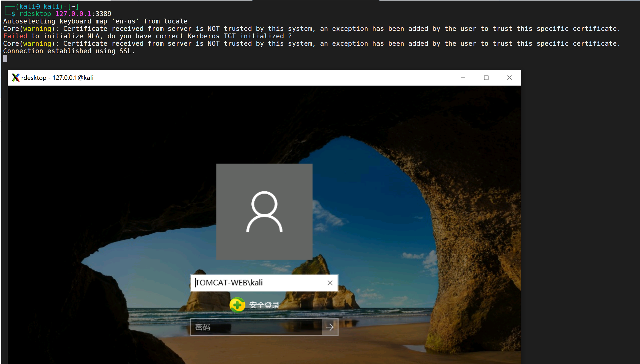Click the 'rdesktop' command text in terminal
The width and height of the screenshot is (640, 364).
(35, 14)
